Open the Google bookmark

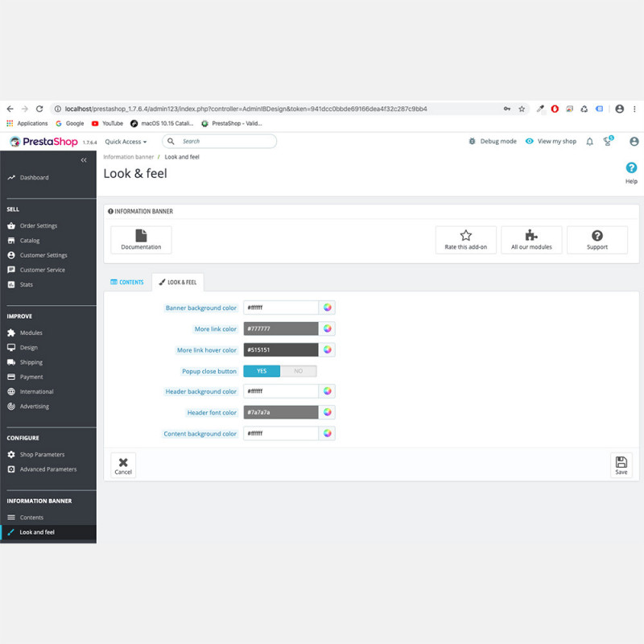point(70,123)
